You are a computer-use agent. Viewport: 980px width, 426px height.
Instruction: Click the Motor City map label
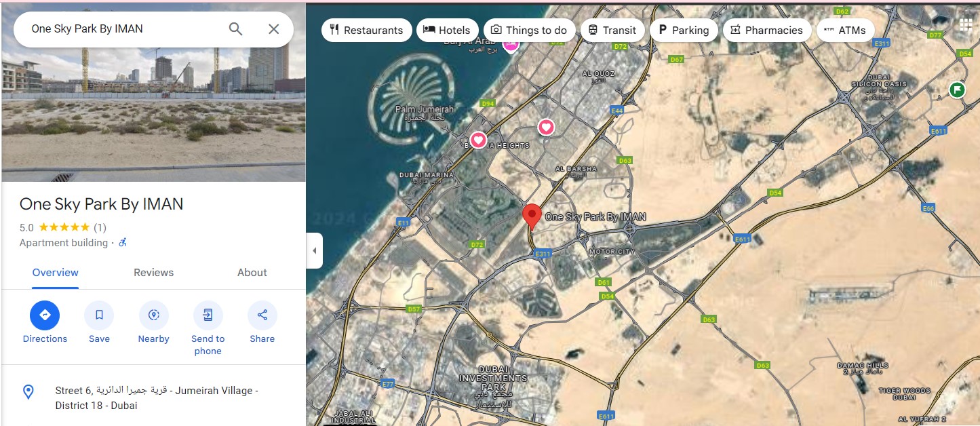(x=612, y=252)
